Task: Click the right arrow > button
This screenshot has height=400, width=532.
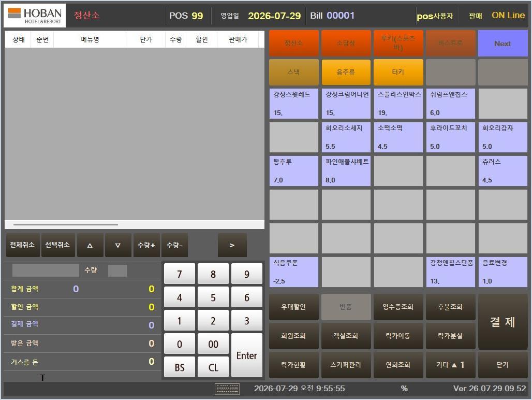Action: tap(232, 245)
